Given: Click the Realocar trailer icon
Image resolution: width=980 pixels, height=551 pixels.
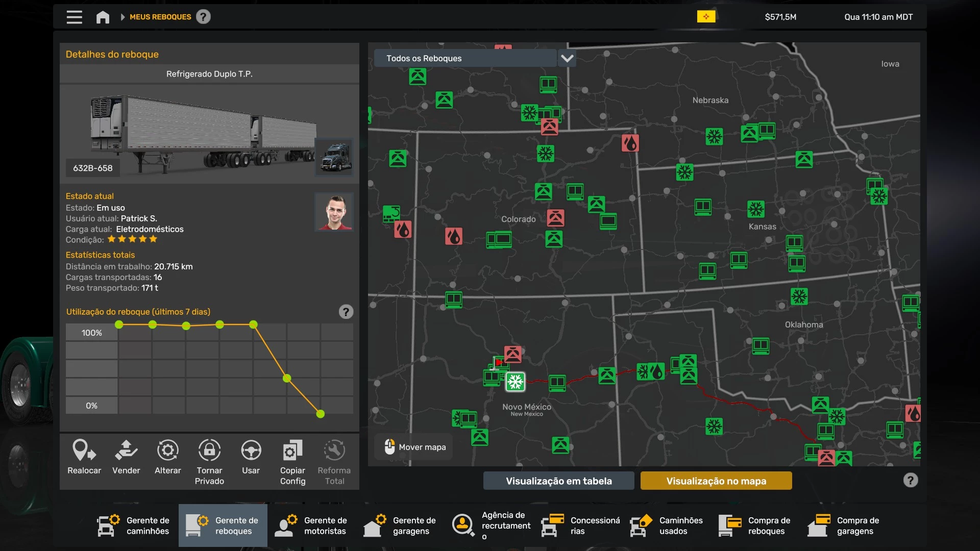Looking at the screenshot, I should pos(84,451).
